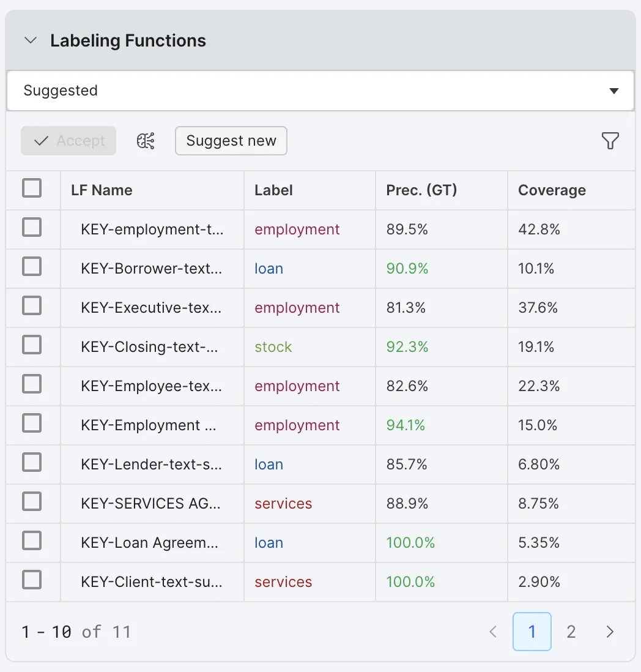Open the KEY-Borrower-text... labeling function
Screen dimensions: 641x672
[152, 269]
